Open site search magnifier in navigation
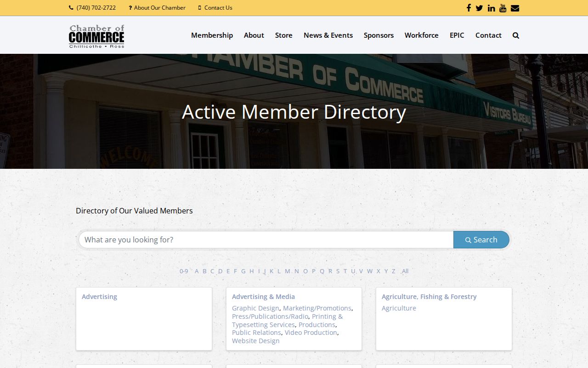Viewport: 588px width, 368px height. coord(516,35)
